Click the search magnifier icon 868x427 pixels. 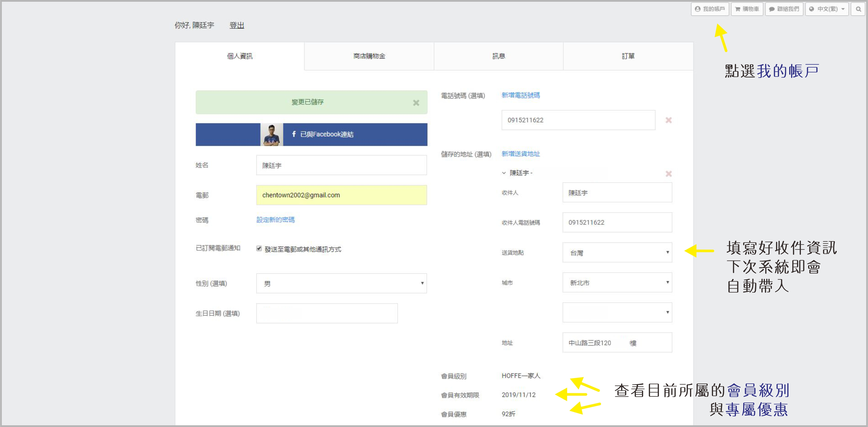pyautogui.click(x=858, y=9)
